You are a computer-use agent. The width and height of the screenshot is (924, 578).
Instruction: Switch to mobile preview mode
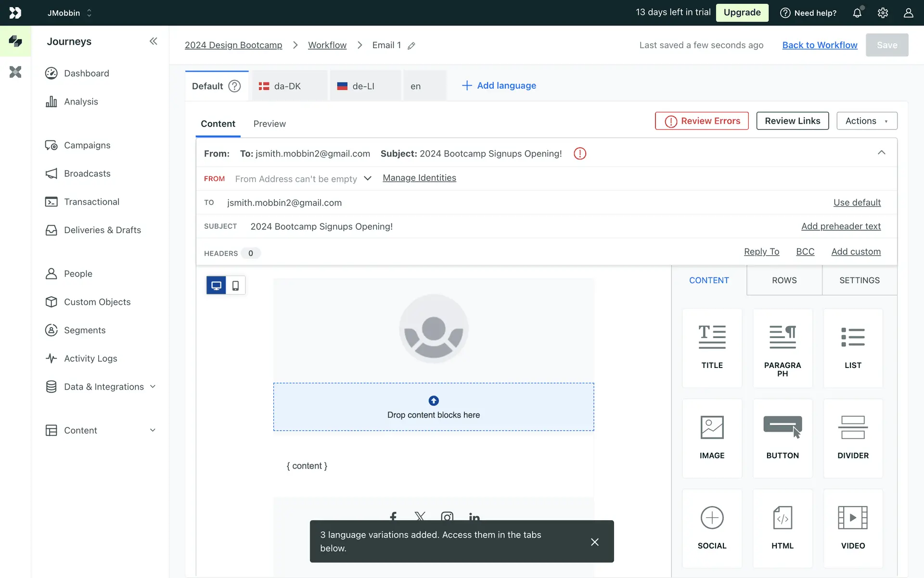coord(235,286)
